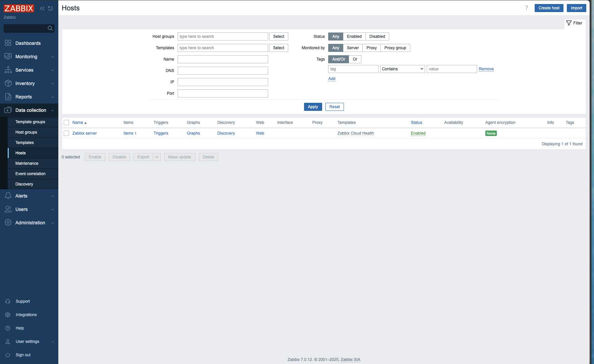
Task: Toggle the Filter funnel tab
Action: 575,23
